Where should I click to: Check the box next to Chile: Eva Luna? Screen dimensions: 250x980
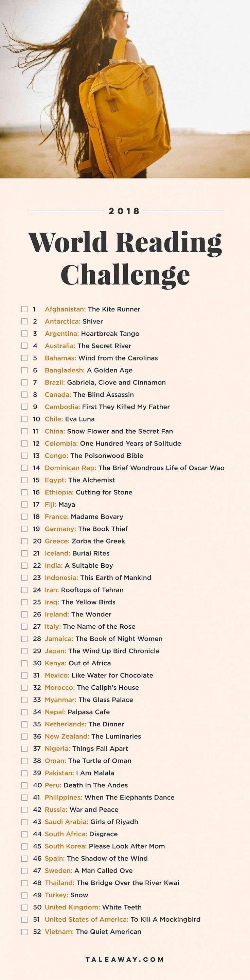tap(24, 419)
